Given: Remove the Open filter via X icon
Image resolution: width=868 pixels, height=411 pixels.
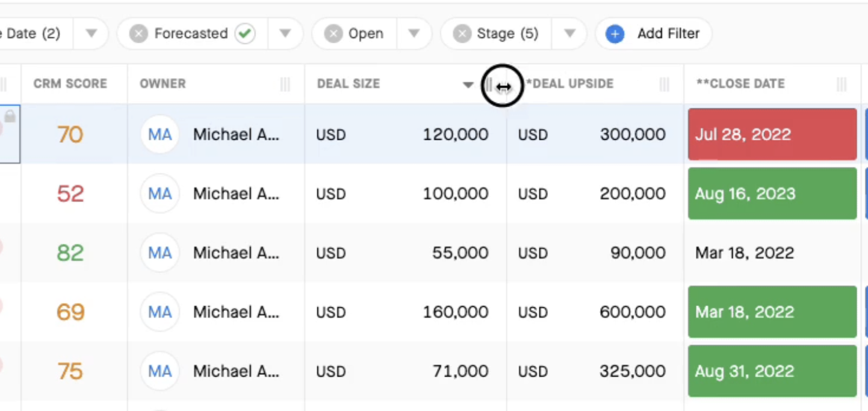Looking at the screenshot, I should click(x=333, y=34).
